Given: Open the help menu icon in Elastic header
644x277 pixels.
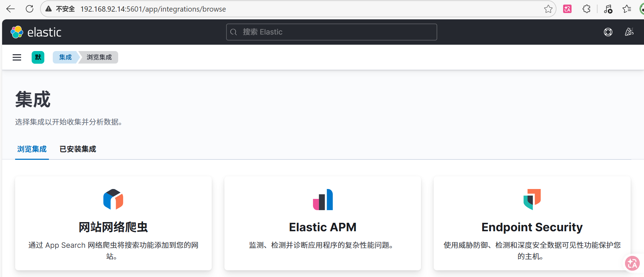Looking at the screenshot, I should click(608, 32).
